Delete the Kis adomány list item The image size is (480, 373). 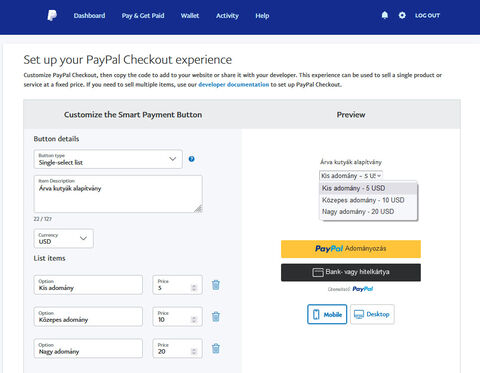click(x=216, y=285)
